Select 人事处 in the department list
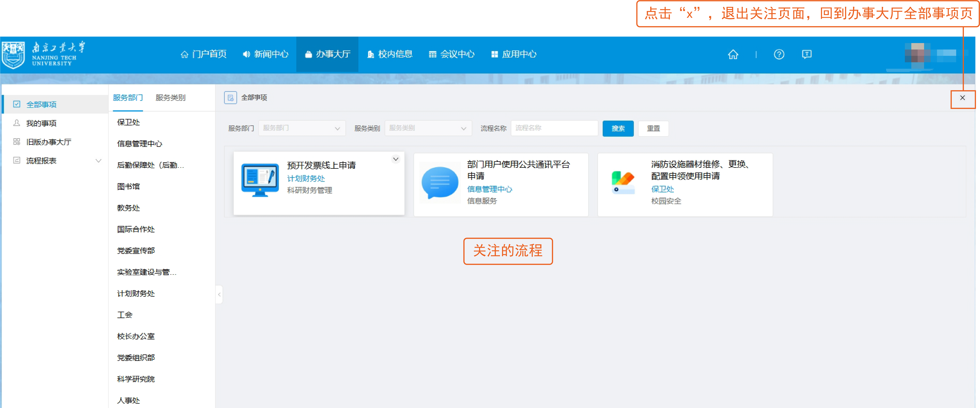The height and width of the screenshot is (408, 980). click(x=129, y=400)
